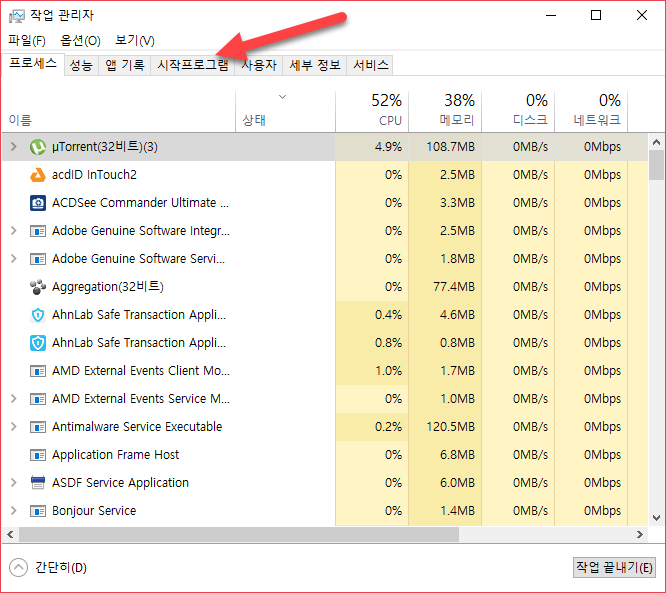Screen dimensions: 666x593
Task: Click the Adobe Genuine Software Service icon
Action: [x=38, y=259]
